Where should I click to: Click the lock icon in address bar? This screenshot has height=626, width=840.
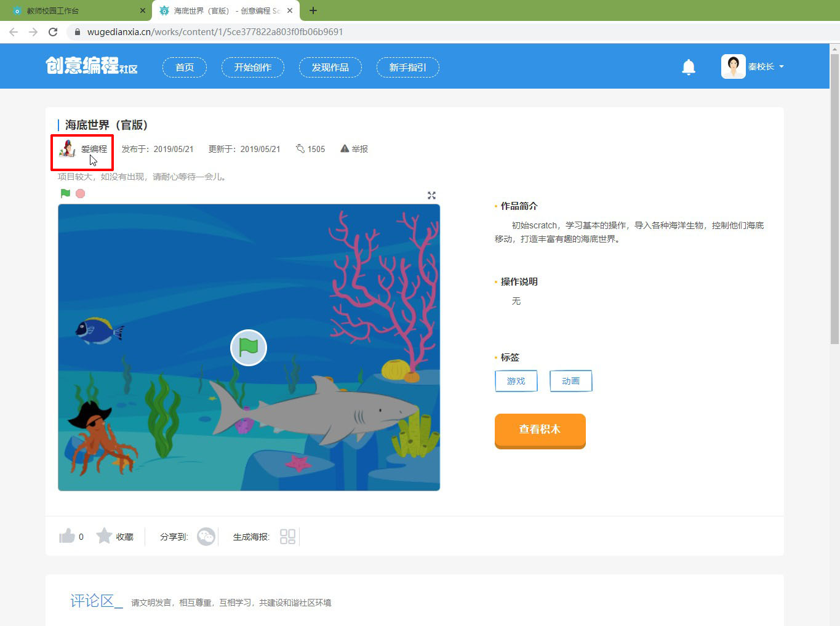78,32
